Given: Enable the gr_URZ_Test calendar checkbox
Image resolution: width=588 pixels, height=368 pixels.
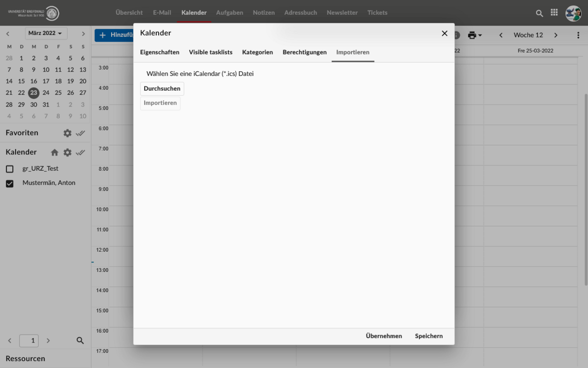Looking at the screenshot, I should coord(10,169).
